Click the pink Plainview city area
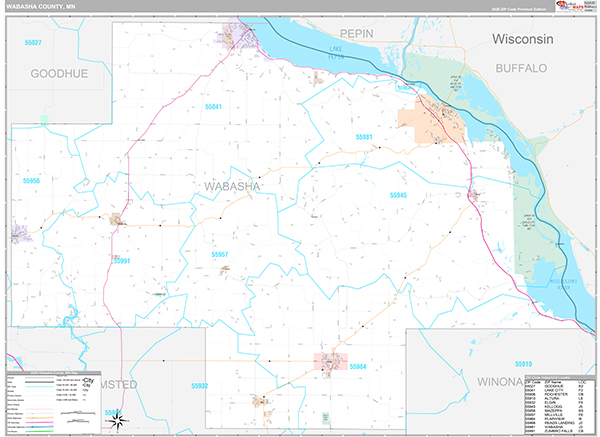The height and width of the screenshot is (437, 600). point(331,362)
